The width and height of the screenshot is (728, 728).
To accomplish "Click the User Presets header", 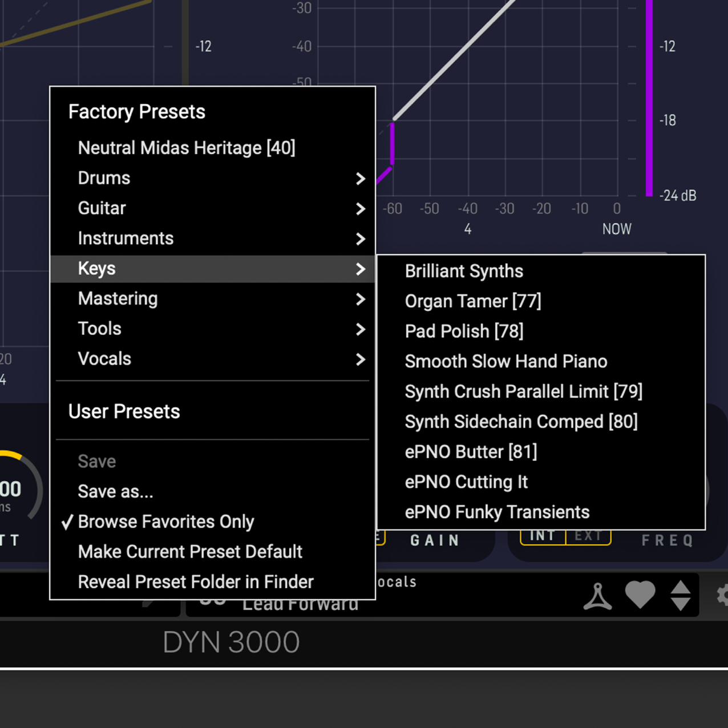I will click(x=124, y=412).
